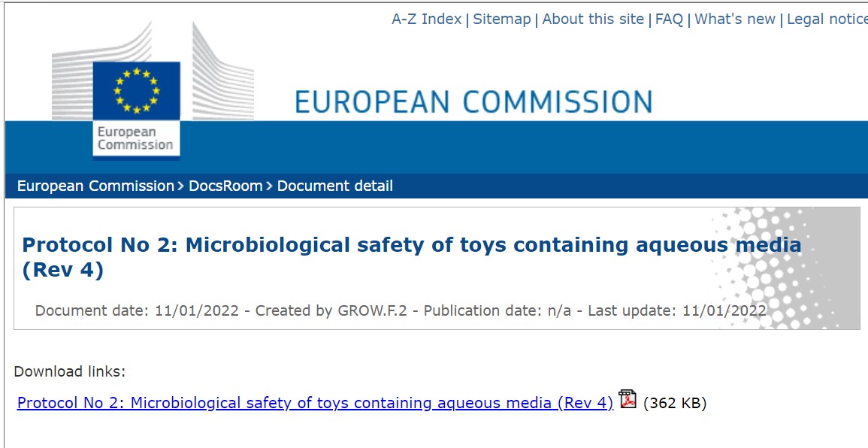Click the 362 KB file size label
The image size is (868, 448).
(675, 403)
